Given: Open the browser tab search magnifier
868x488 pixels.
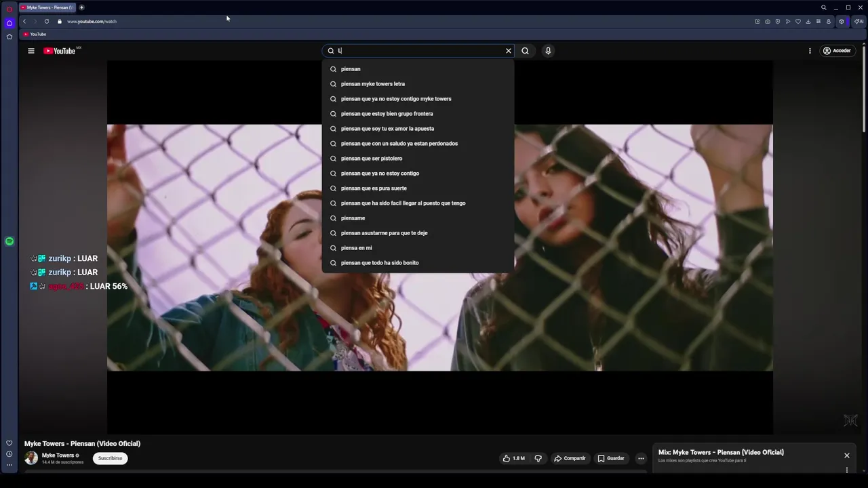Looking at the screenshot, I should tap(824, 7).
